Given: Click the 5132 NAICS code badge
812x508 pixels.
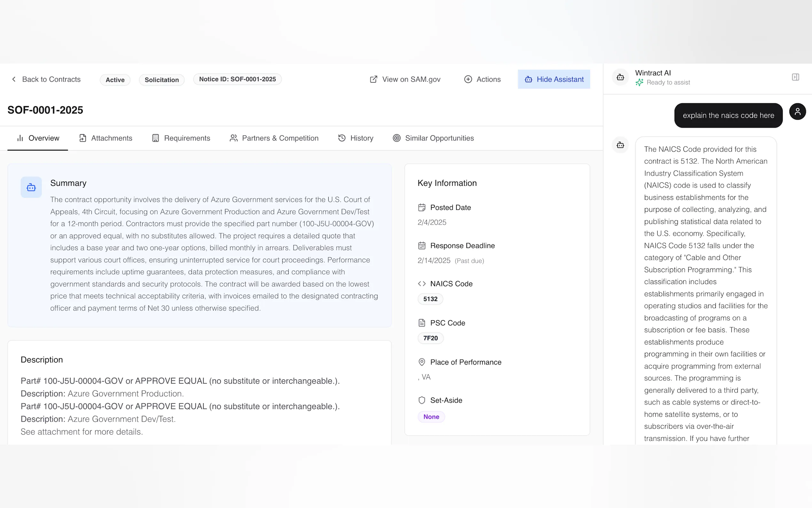Looking at the screenshot, I should click(x=430, y=299).
